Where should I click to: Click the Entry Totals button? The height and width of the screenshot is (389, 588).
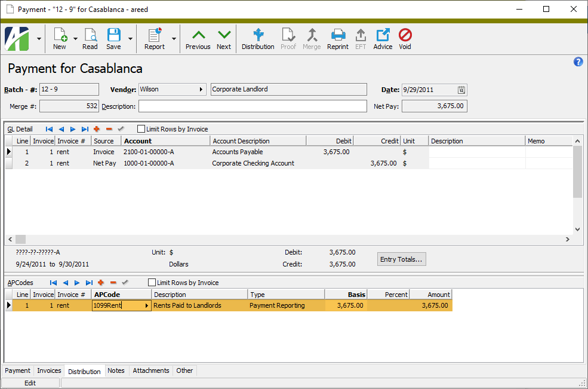coord(402,259)
